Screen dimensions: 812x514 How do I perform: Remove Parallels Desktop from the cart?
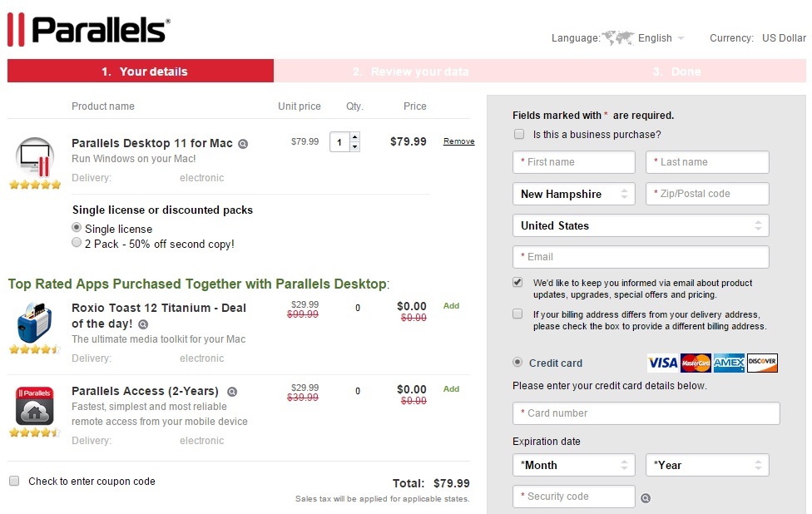458,141
